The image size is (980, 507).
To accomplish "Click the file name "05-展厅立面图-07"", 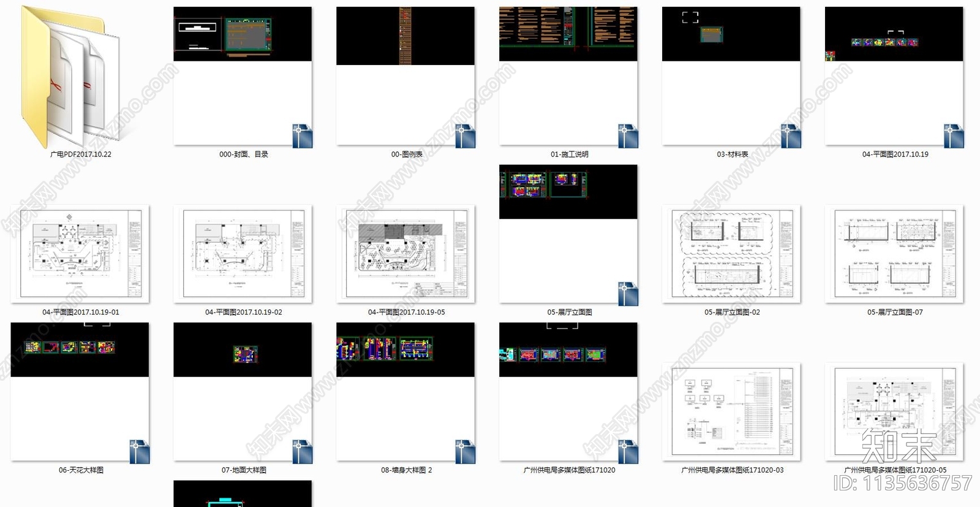I will click(895, 312).
